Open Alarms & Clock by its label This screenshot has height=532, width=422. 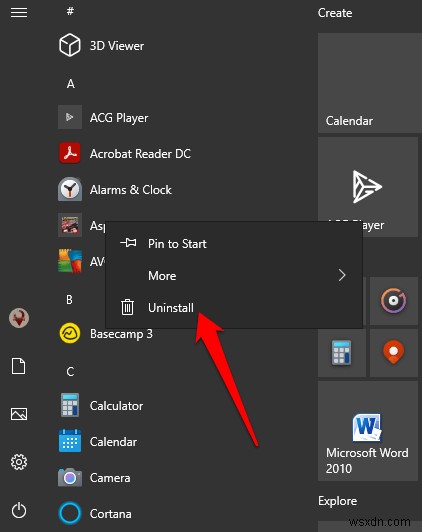[131, 190]
